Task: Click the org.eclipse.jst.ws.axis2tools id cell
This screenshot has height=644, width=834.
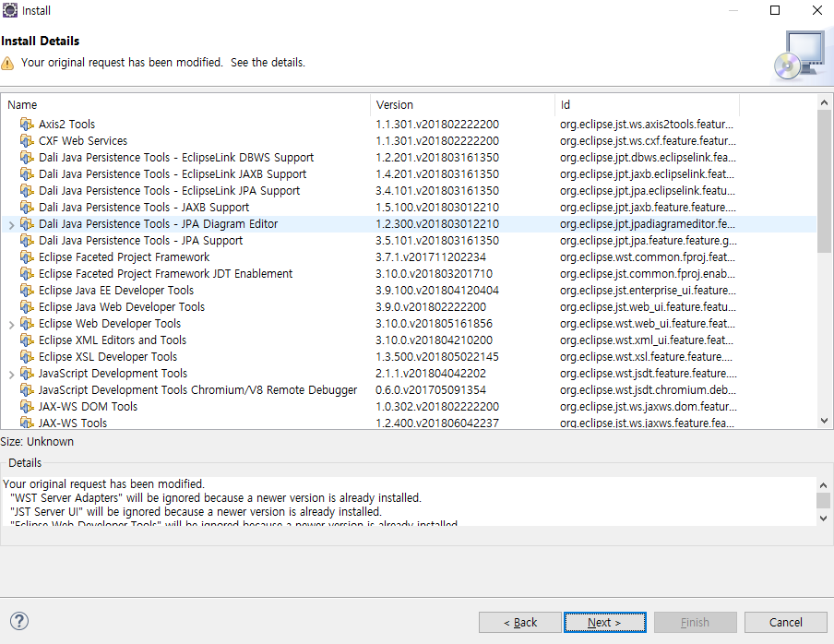Action: click(x=646, y=125)
